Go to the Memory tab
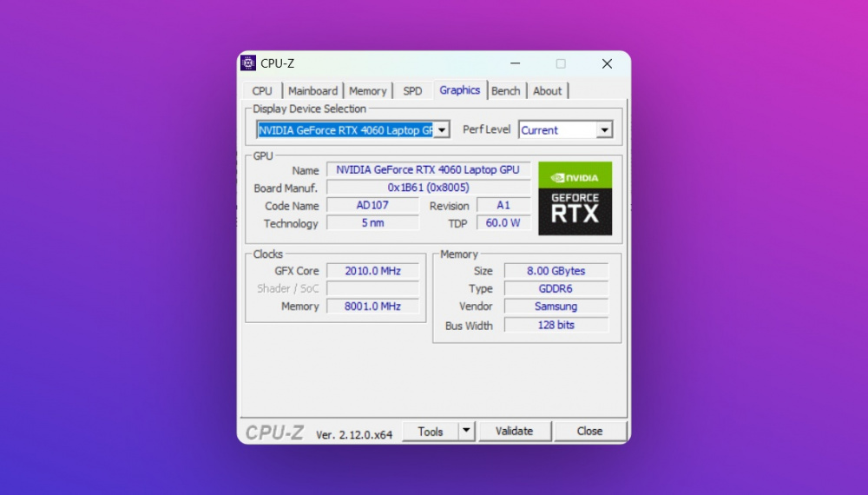 pyautogui.click(x=368, y=91)
